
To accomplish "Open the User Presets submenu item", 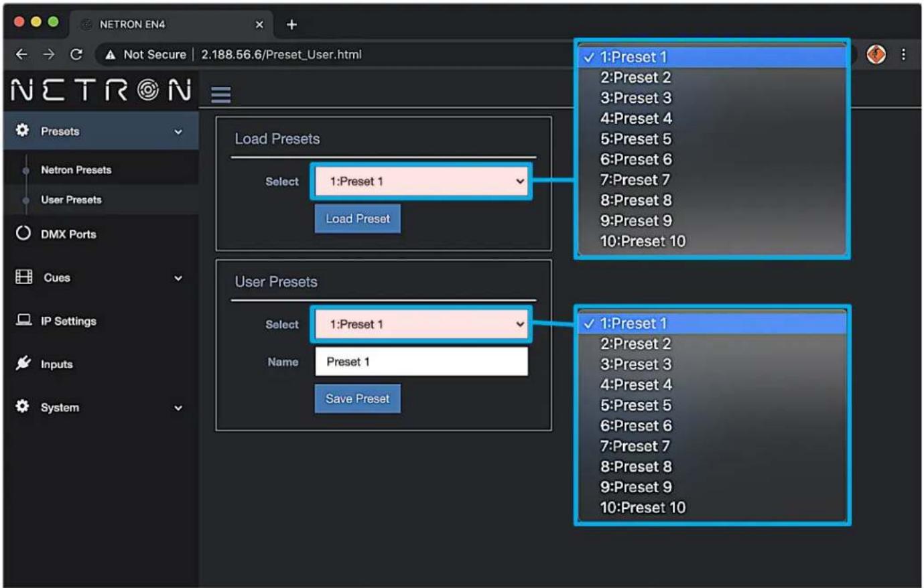I will click(71, 200).
